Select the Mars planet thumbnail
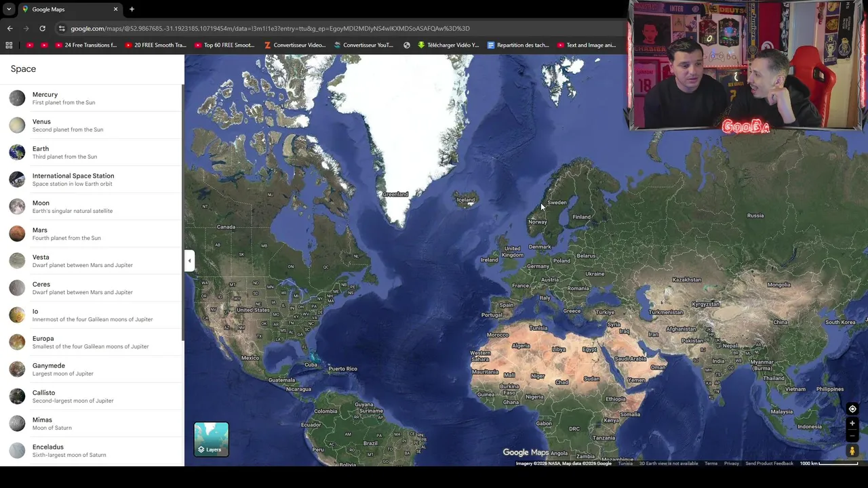The width and height of the screenshot is (868, 488). pos(17,234)
